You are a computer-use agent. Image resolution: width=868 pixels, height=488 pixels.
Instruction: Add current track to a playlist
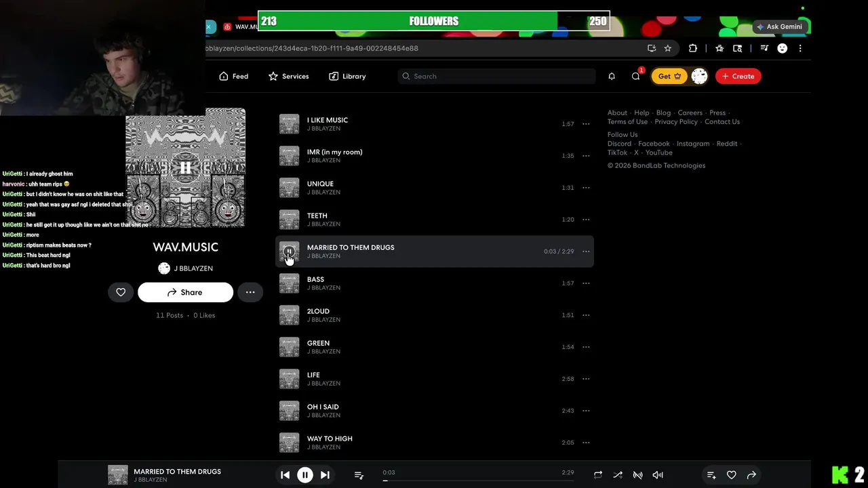[x=711, y=475]
